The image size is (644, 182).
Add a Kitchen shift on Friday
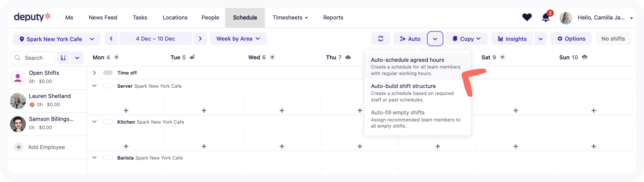click(438, 146)
